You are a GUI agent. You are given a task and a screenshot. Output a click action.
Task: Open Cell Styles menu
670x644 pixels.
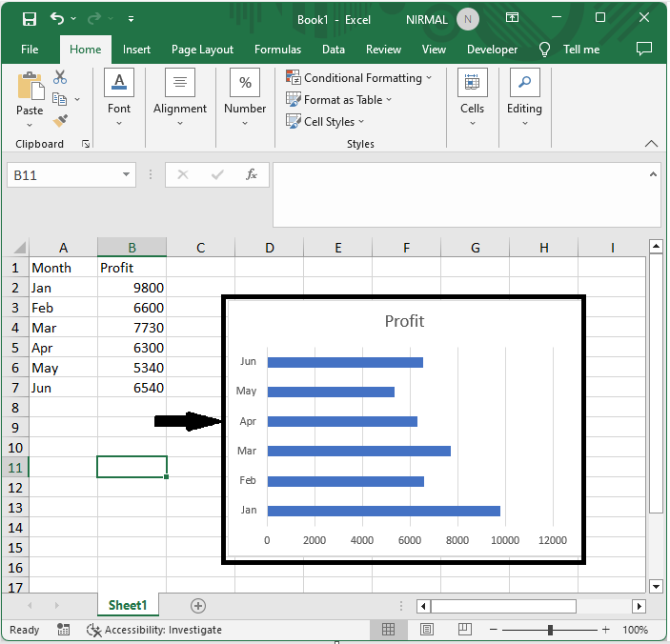click(x=325, y=122)
